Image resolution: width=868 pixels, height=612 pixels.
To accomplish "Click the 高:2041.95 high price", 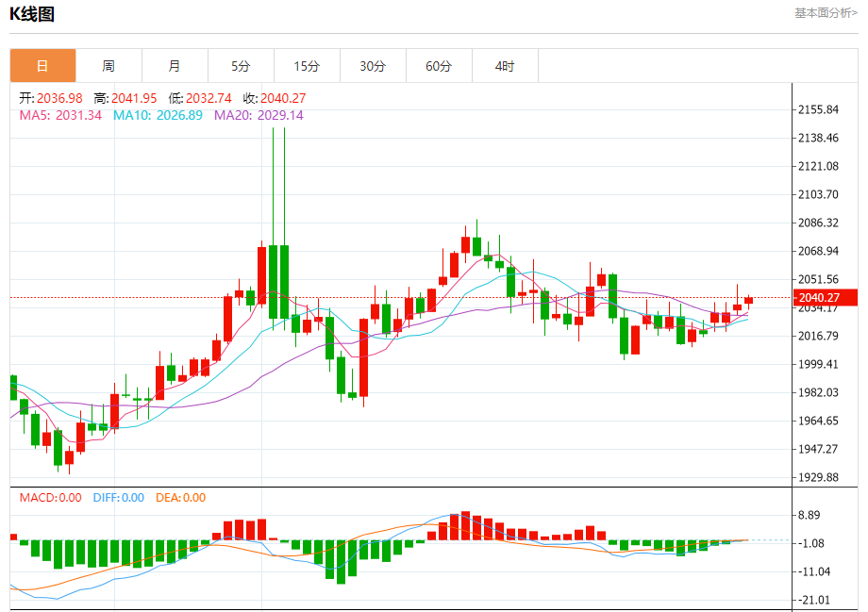I will (x=125, y=98).
